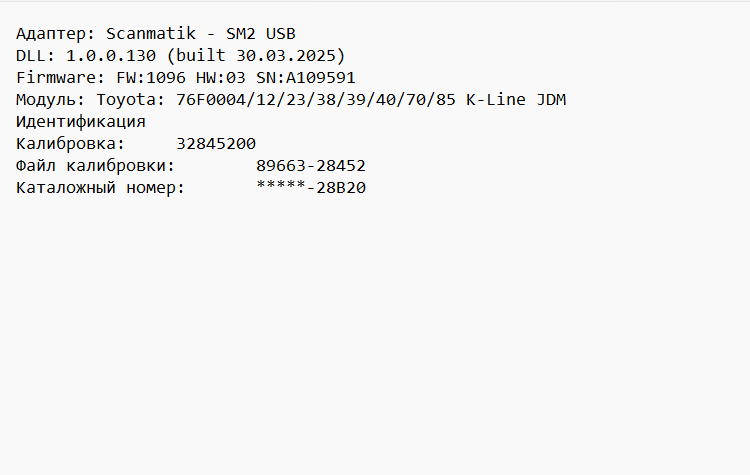This screenshot has height=475, width=750.
Task: Click serial number "SN:A109591"
Action: [x=306, y=77]
